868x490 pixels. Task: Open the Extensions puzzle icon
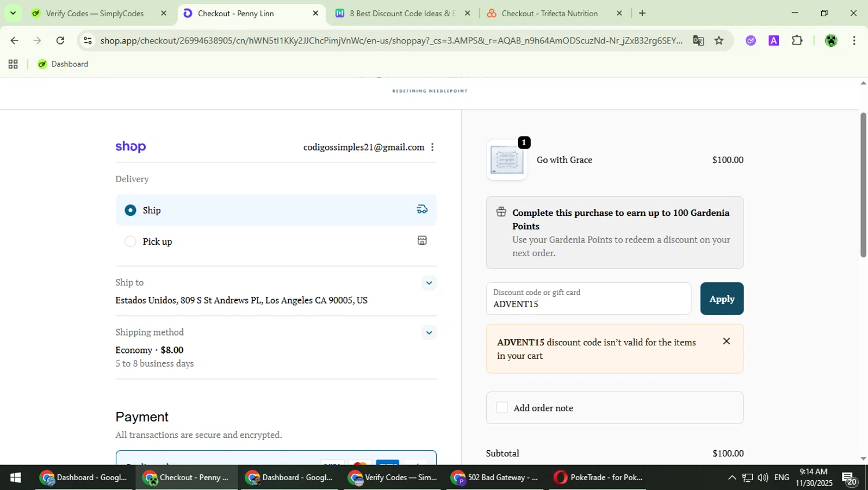coord(797,40)
